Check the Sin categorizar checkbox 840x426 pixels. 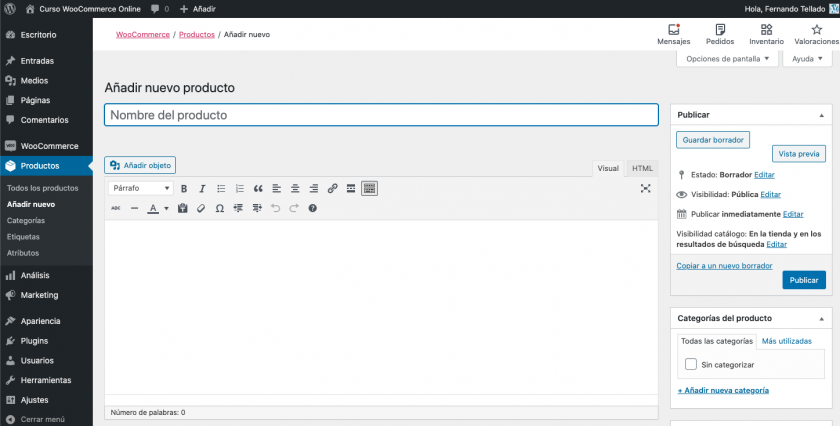(691, 365)
